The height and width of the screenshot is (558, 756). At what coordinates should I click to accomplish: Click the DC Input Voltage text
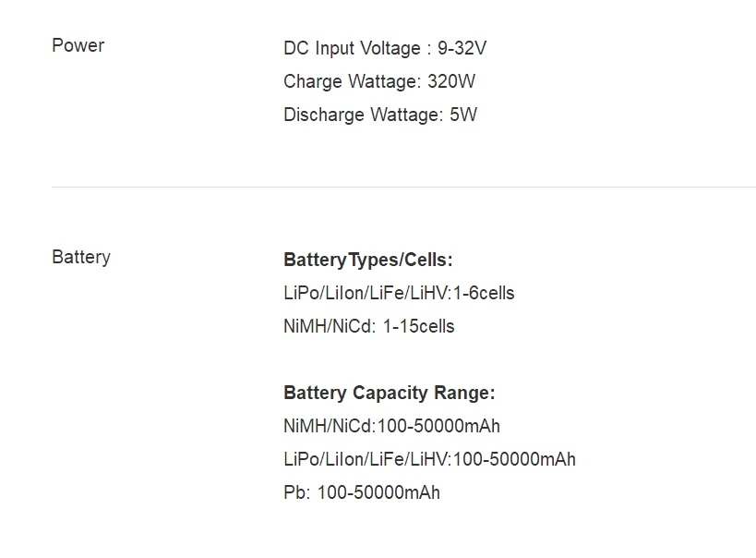[x=352, y=48]
